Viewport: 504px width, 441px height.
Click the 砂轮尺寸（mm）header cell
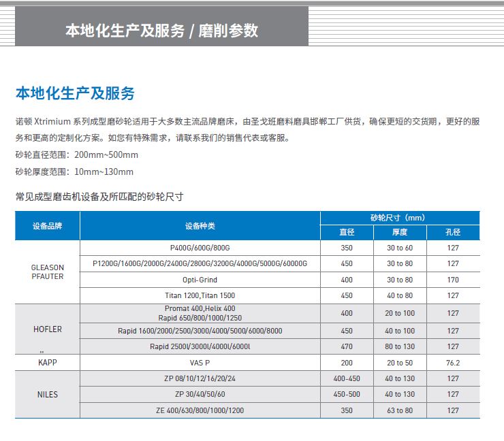point(400,218)
